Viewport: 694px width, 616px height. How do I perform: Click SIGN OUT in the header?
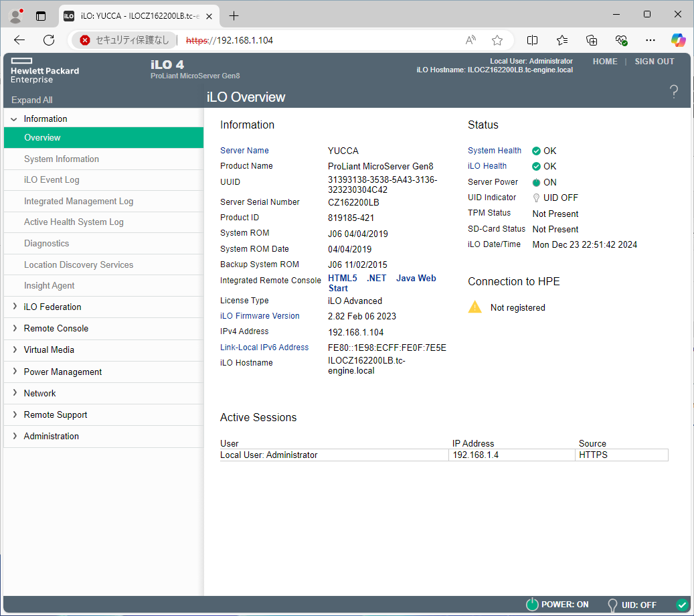654,62
